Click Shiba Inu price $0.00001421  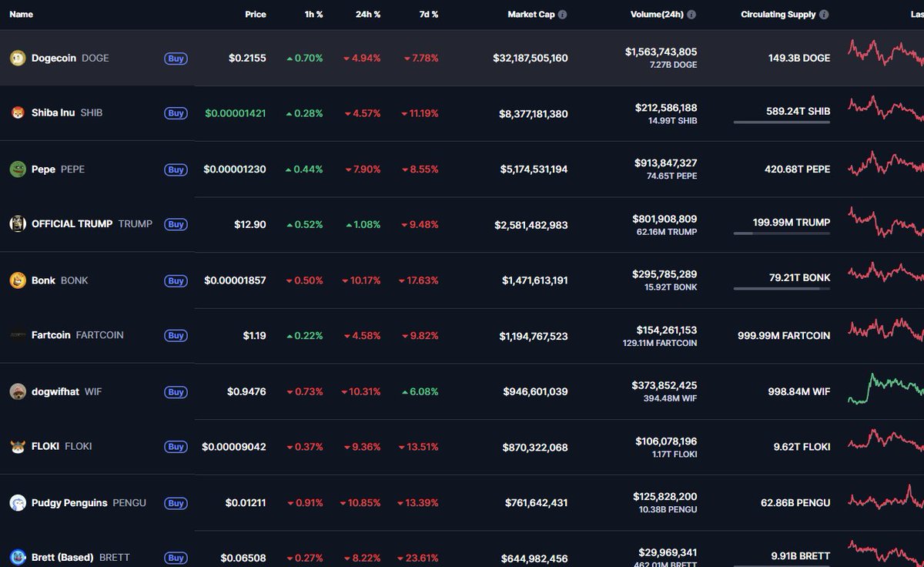(236, 113)
